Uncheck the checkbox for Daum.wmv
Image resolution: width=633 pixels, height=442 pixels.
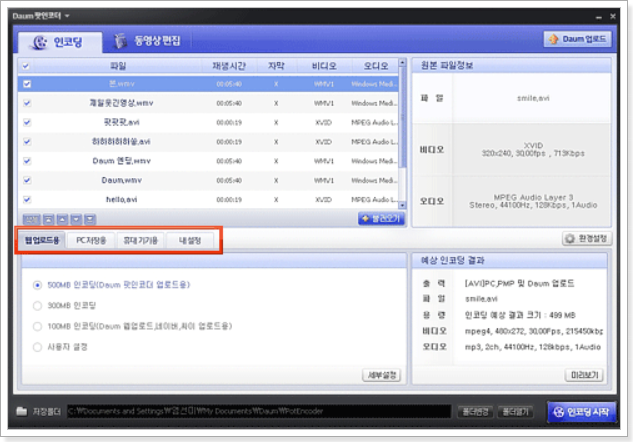coord(27,180)
